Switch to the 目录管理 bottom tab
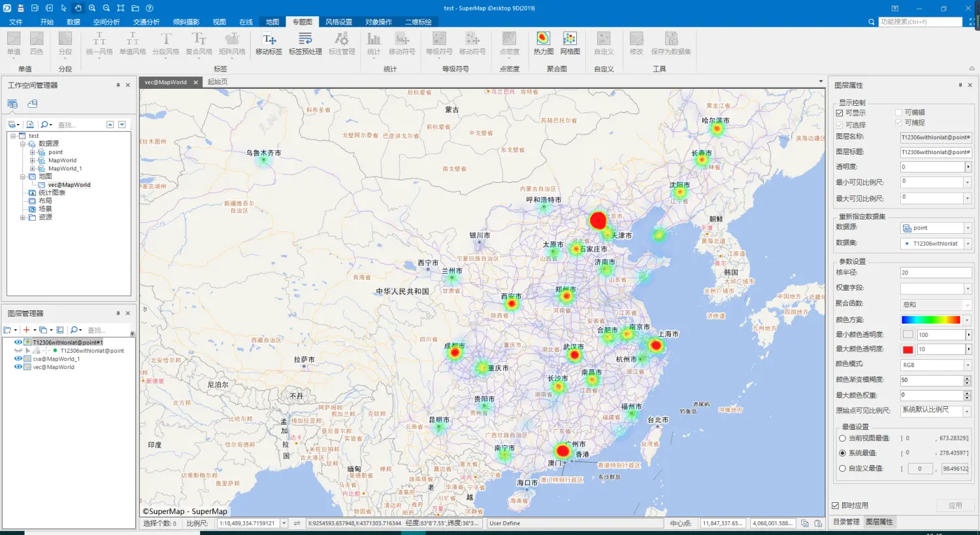The image size is (980, 535). click(x=846, y=522)
